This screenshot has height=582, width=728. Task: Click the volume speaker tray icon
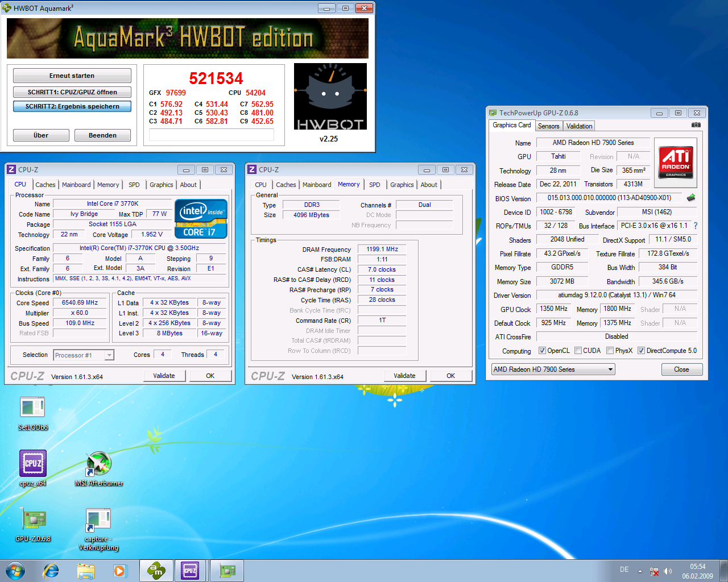tap(668, 571)
